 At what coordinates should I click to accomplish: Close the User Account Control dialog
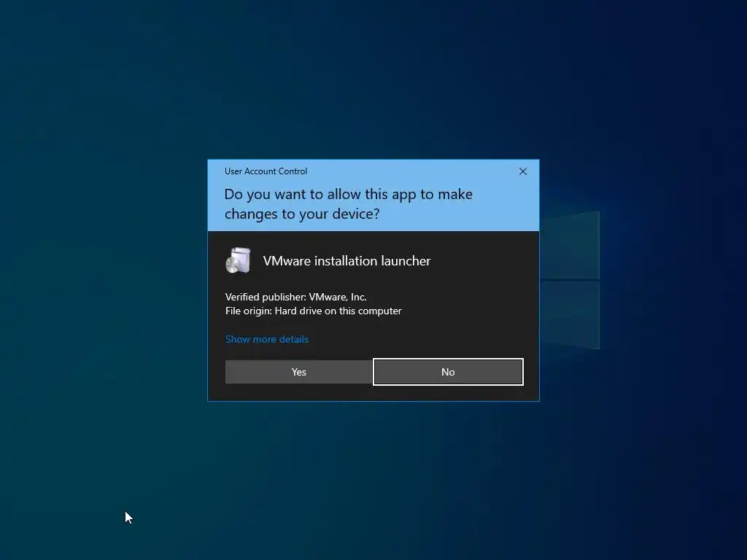click(x=522, y=171)
